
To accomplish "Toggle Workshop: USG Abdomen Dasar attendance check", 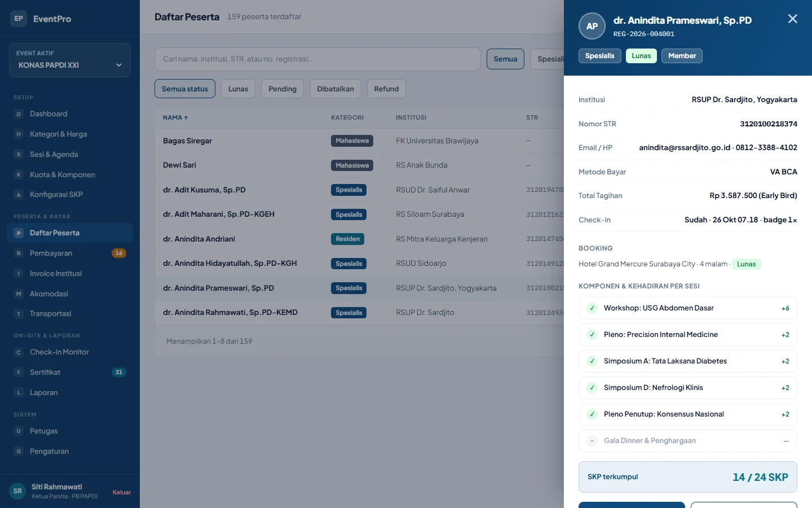I will (x=592, y=308).
